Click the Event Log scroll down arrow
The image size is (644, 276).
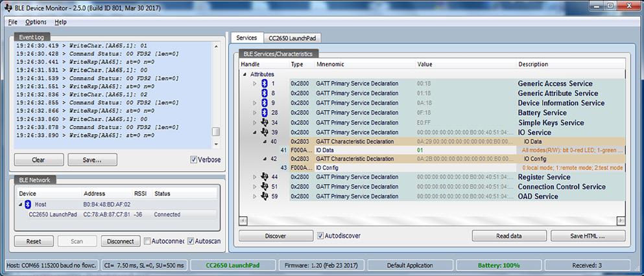coord(215,144)
